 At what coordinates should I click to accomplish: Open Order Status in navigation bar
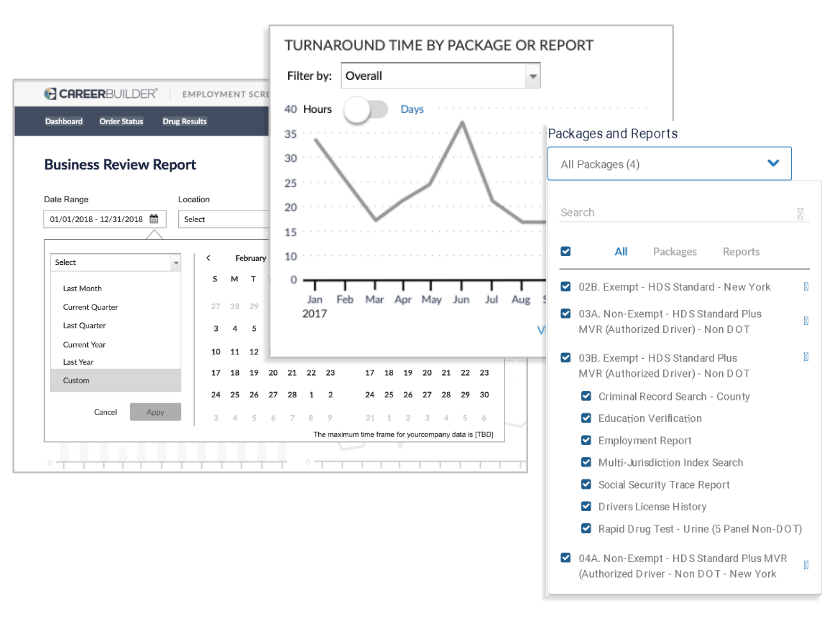tap(121, 122)
